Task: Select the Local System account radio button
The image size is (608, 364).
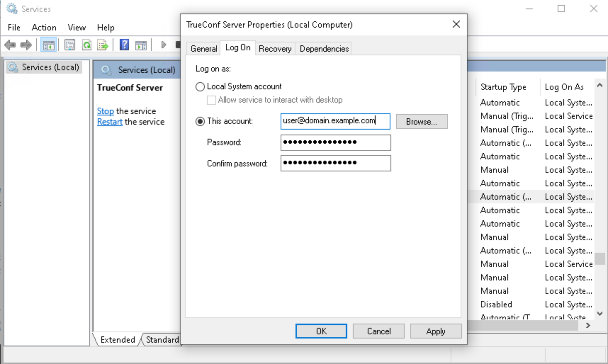Action: pos(200,87)
